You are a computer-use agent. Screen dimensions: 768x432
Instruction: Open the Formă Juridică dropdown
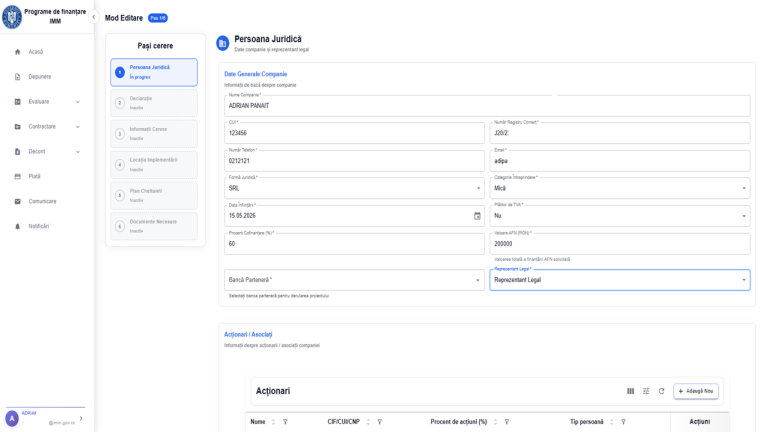(x=354, y=189)
